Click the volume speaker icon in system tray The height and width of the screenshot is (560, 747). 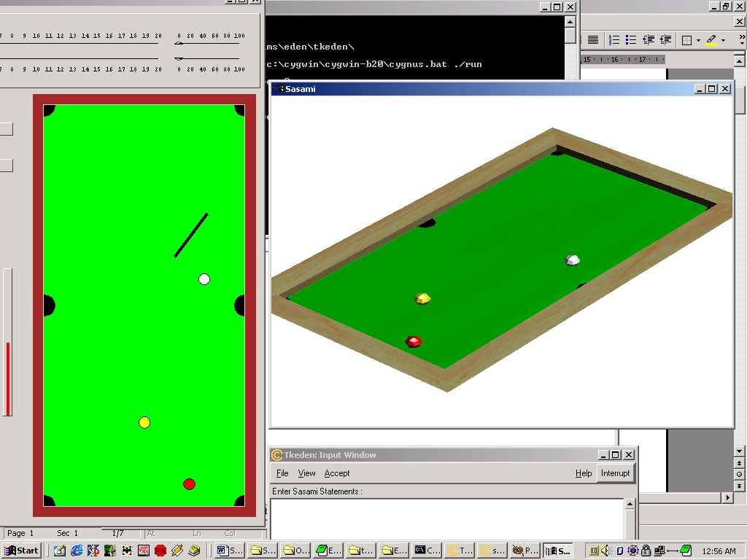click(605, 551)
